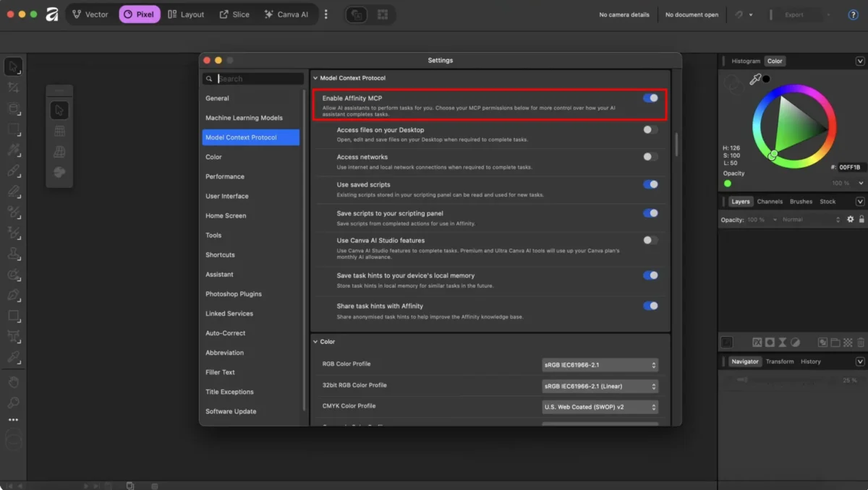Click the layer effects fx icon
Screen dimensions: 868x490
757,343
